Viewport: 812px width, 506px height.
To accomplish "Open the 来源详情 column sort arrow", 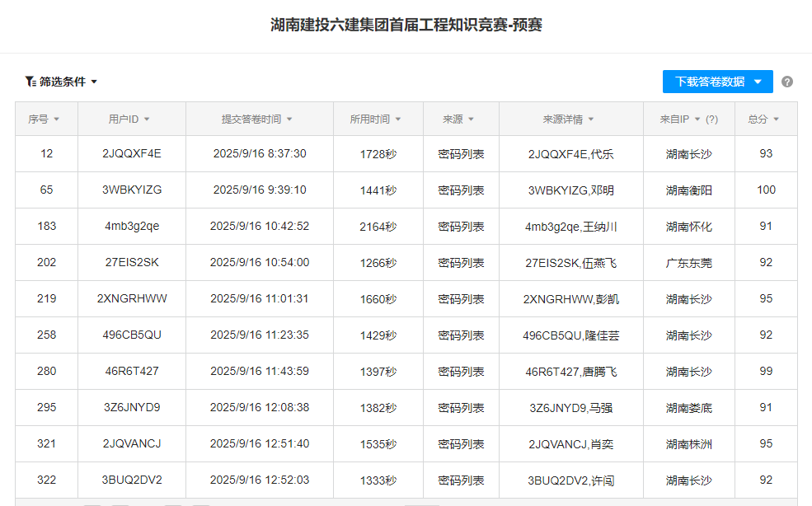I will [591, 119].
